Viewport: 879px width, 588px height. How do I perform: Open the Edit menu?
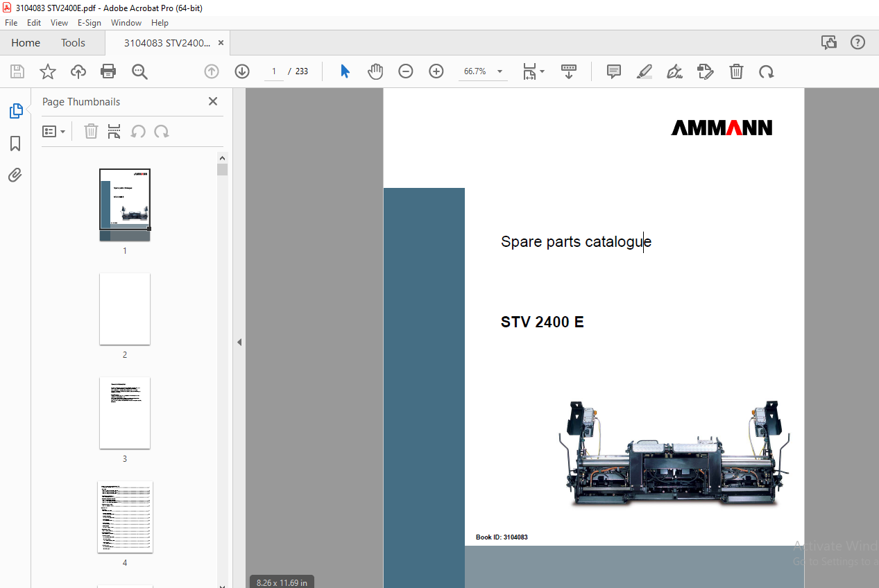(x=34, y=23)
